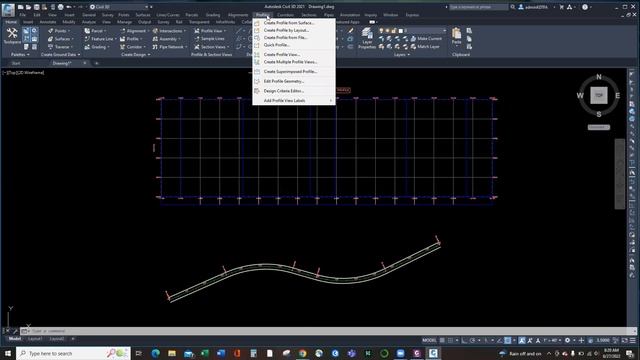Open the Surfaces menu in menu bar
Screen dimensions: 640x360
[x=143, y=15]
